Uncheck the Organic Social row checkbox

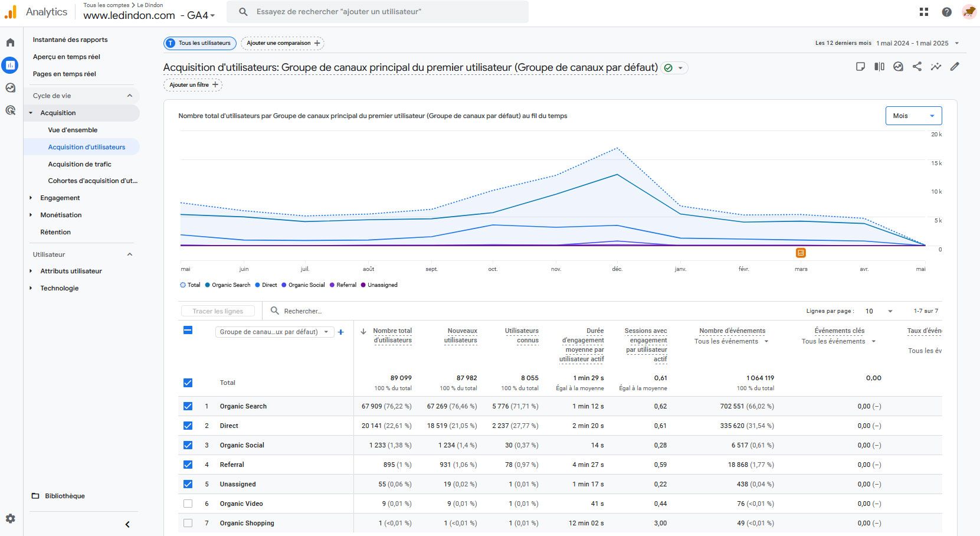tap(188, 445)
